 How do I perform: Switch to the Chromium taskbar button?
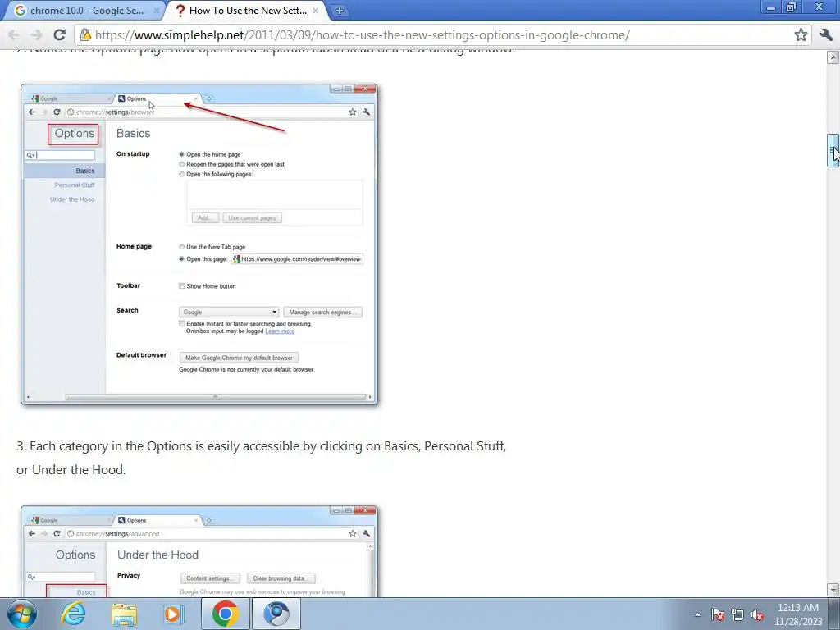click(x=276, y=614)
